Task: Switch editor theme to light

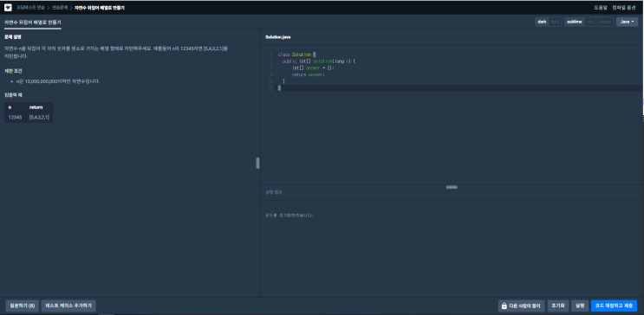Action: (555, 22)
